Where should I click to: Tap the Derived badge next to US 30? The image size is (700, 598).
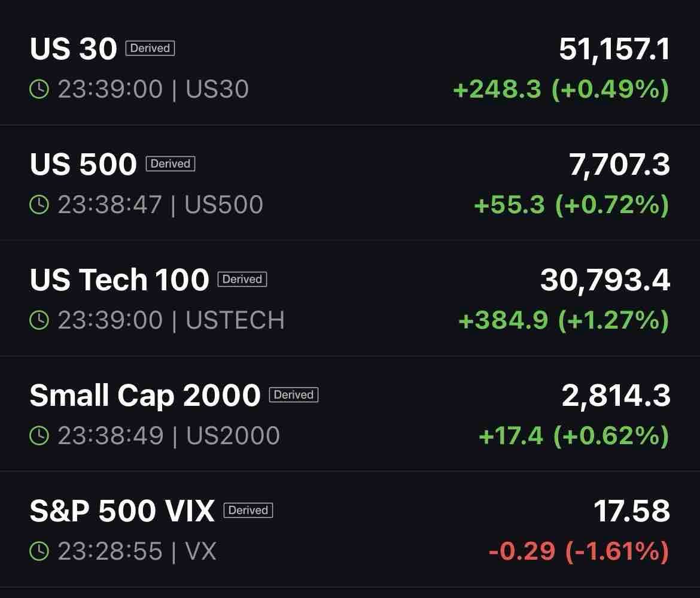(x=150, y=48)
